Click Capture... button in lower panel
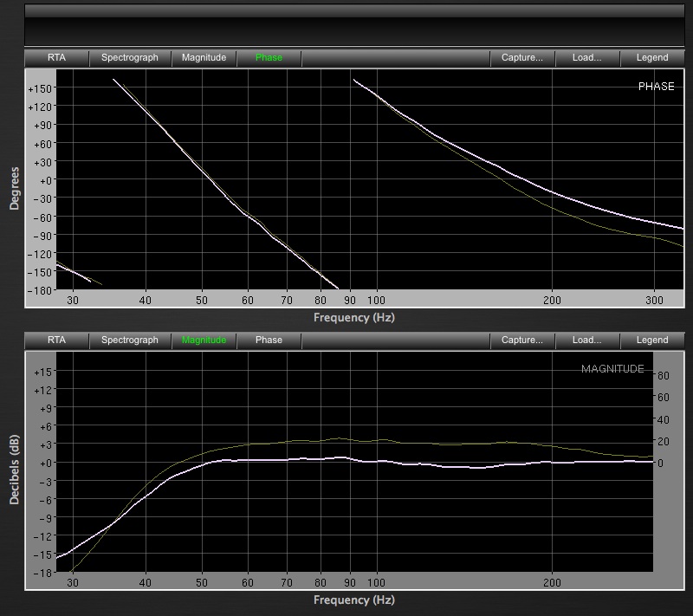The width and height of the screenshot is (693, 616). click(x=522, y=340)
